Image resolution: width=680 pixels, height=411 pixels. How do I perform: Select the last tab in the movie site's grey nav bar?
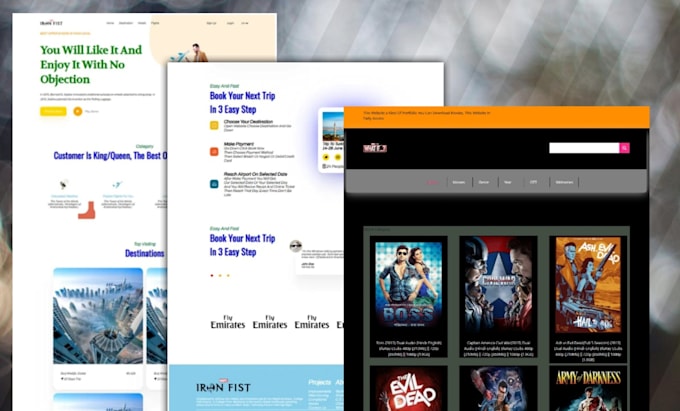[x=564, y=182]
